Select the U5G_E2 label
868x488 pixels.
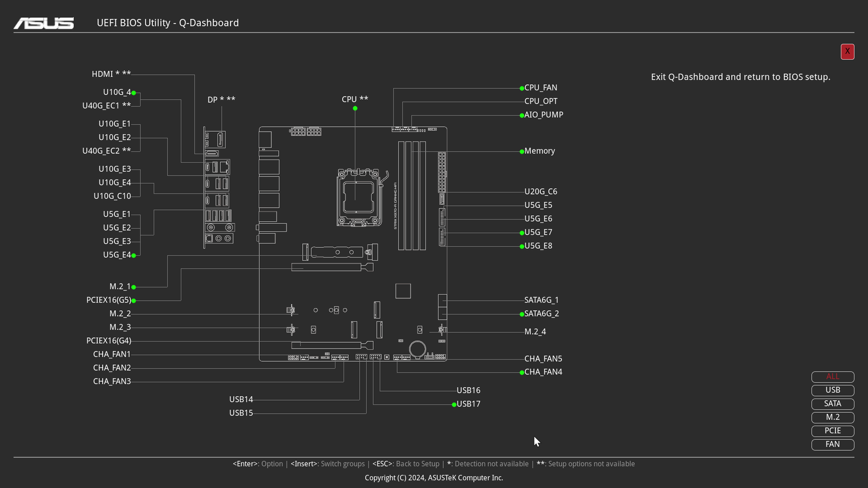pyautogui.click(x=117, y=228)
